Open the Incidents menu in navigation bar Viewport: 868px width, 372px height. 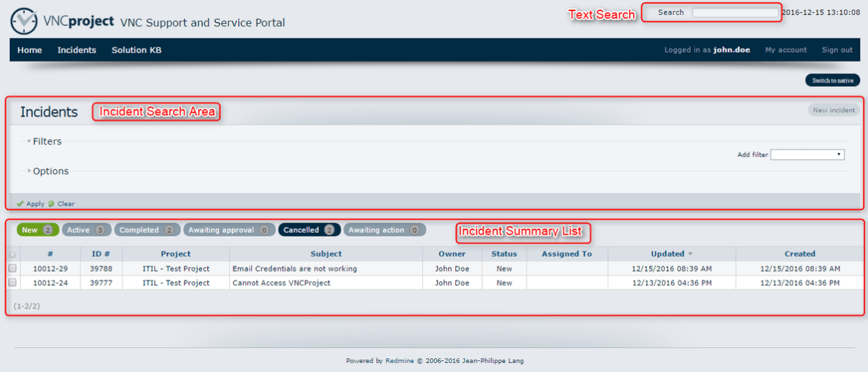point(76,50)
